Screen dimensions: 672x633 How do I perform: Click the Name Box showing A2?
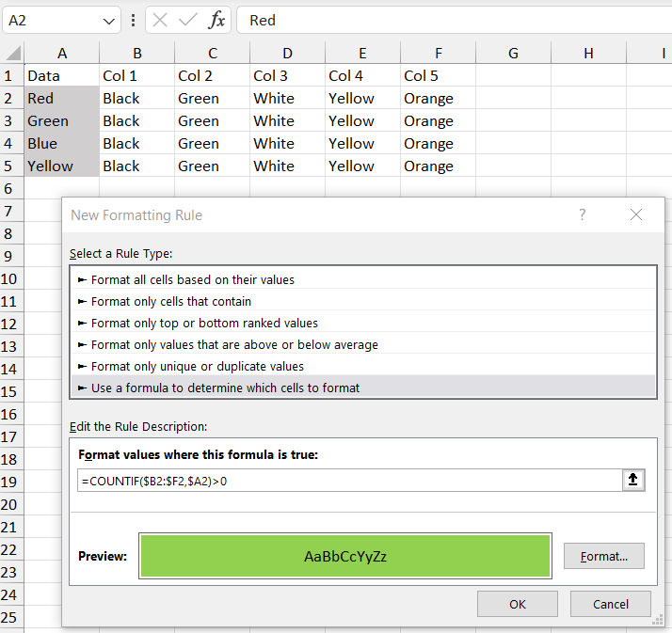61,20
